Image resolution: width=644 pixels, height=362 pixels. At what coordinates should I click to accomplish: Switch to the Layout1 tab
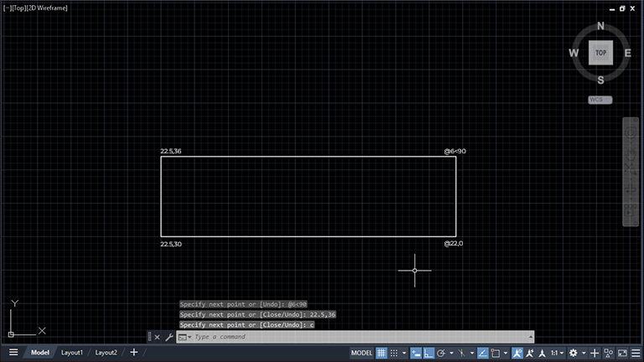[72, 353]
